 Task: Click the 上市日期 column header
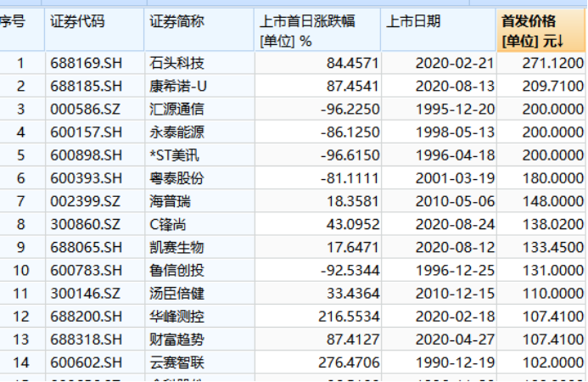[439, 30]
